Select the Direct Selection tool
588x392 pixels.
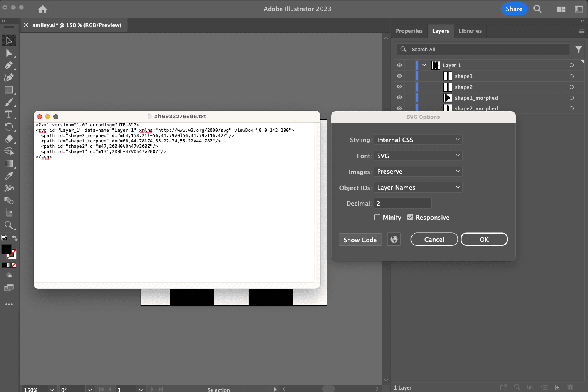pyautogui.click(x=9, y=53)
